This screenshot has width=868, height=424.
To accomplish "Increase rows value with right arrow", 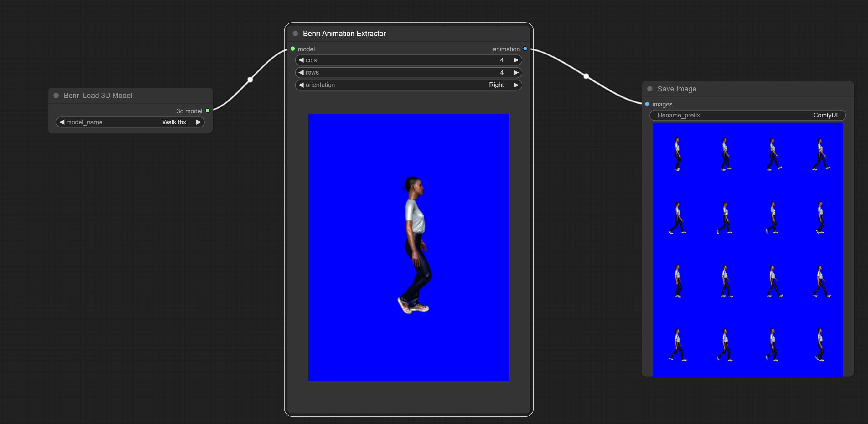I will 515,72.
